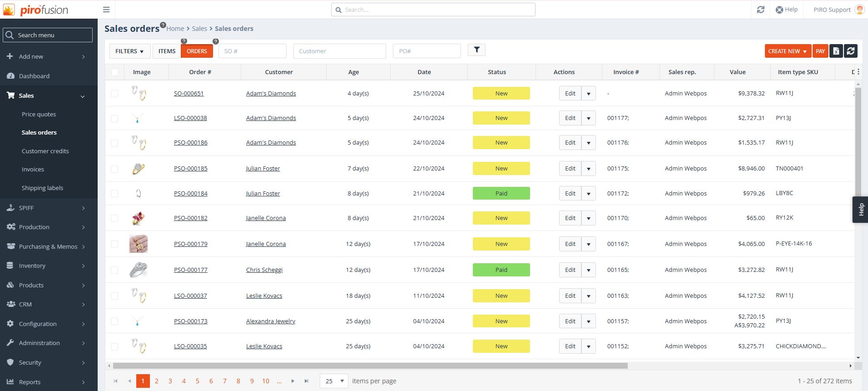Click the next page arrow in pager

pyautogui.click(x=293, y=381)
